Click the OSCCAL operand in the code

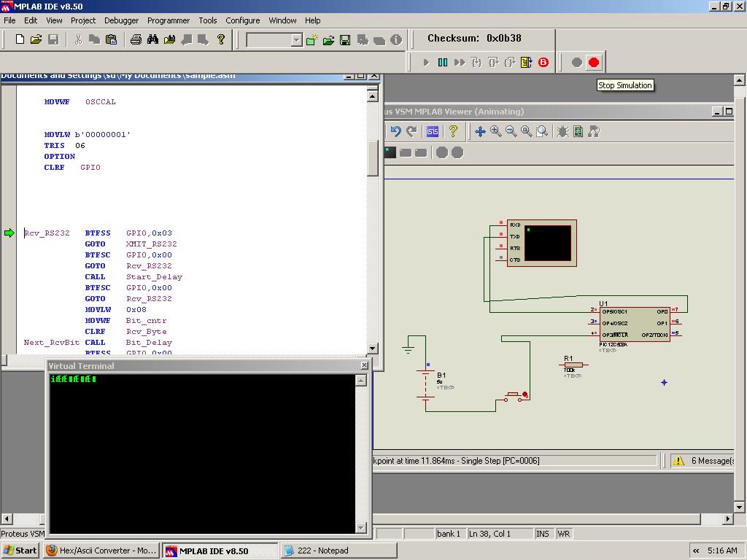click(101, 101)
